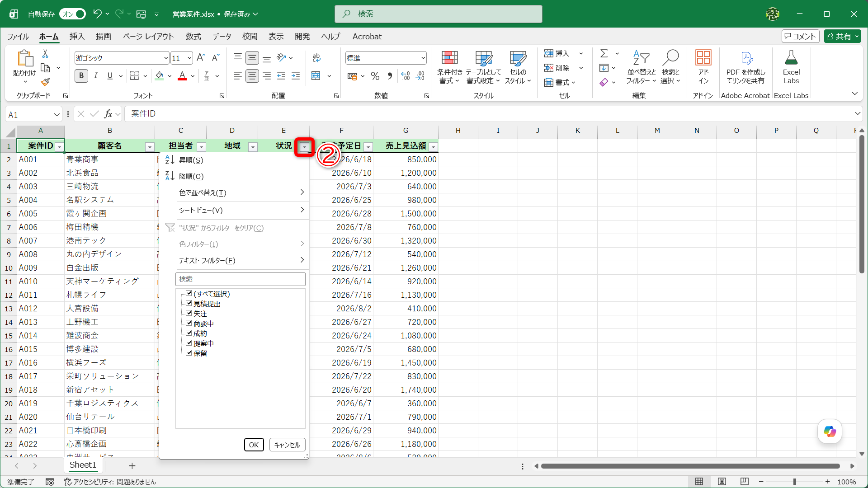Open Find & Select (検索と選択)
The image size is (868, 488).
coord(670,67)
